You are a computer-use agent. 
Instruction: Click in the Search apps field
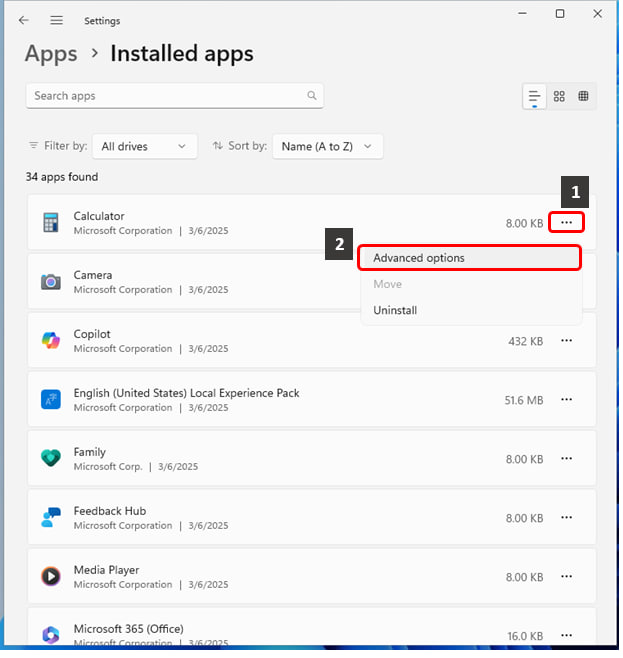[x=174, y=96]
